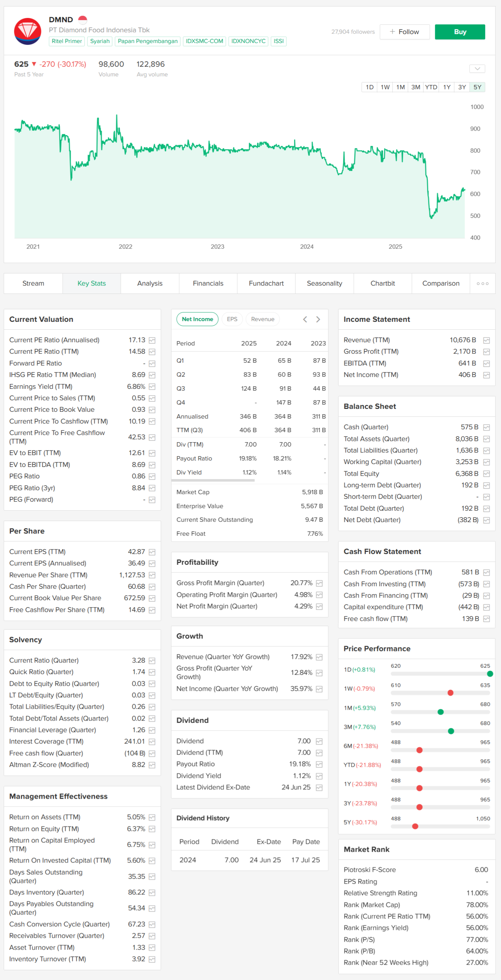This screenshot has height=980, width=501.
Task: Expand the chart options chevron dropdown
Action: point(477,69)
